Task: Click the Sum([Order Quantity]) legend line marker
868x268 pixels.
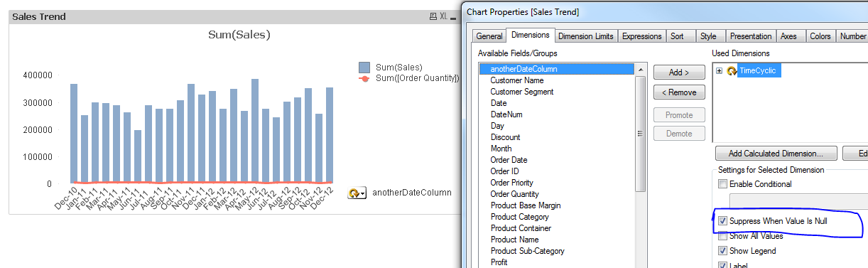Action: point(364,78)
